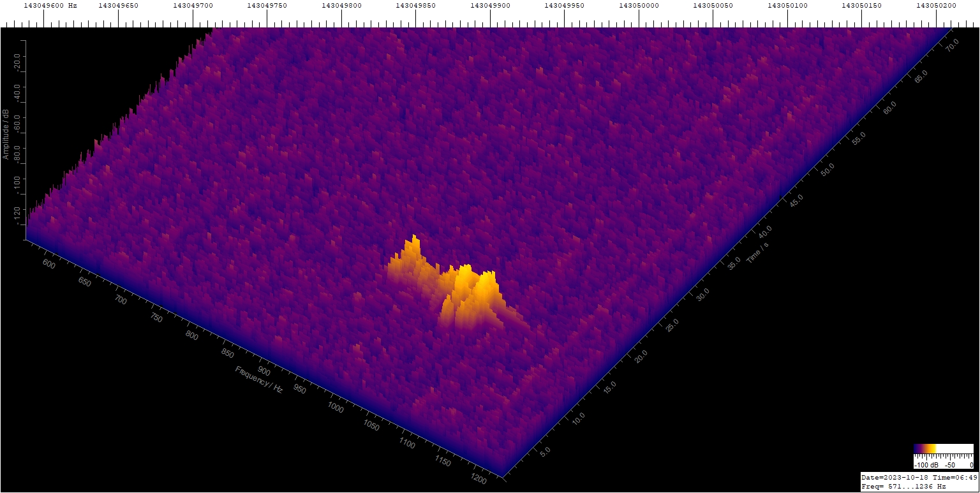The image size is (980, 493).
Task: Click the '600' frequency axis label
Action: click(49, 265)
